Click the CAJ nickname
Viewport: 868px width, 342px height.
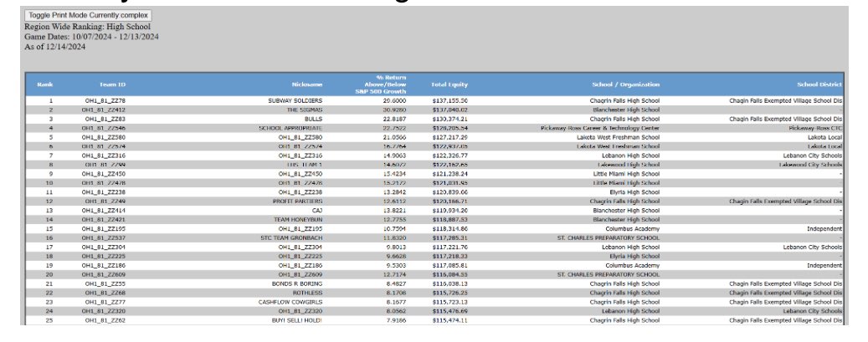click(x=317, y=210)
